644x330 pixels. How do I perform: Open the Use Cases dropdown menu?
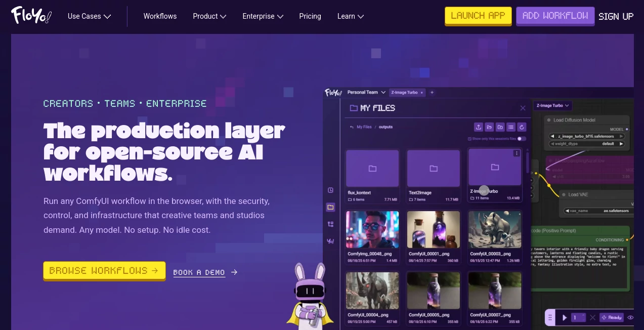tap(89, 16)
